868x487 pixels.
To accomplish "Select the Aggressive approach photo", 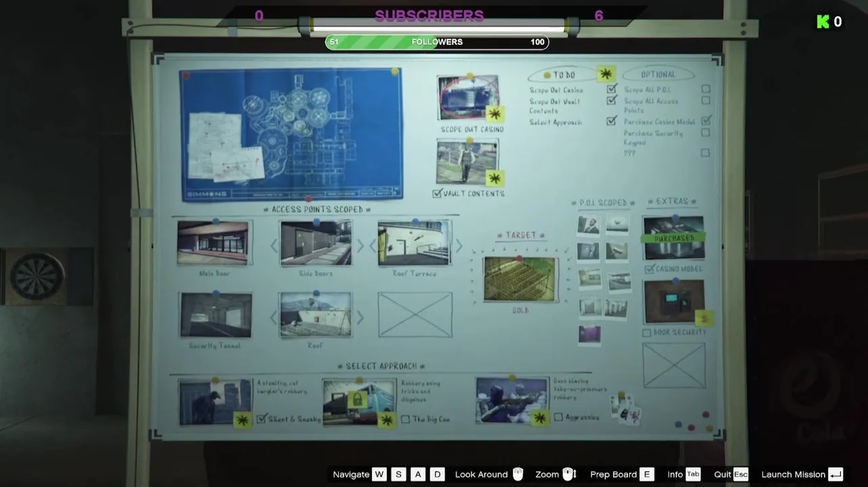I will pyautogui.click(x=512, y=400).
